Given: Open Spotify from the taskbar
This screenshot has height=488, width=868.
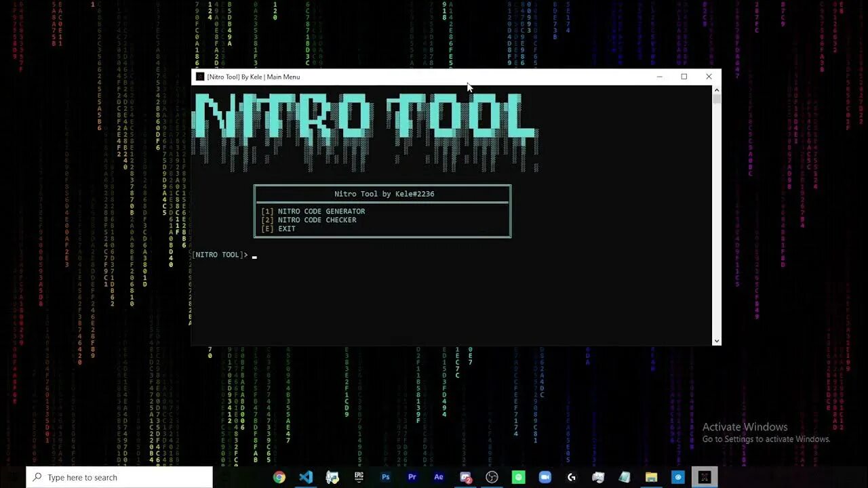Looking at the screenshot, I should tap(518, 477).
